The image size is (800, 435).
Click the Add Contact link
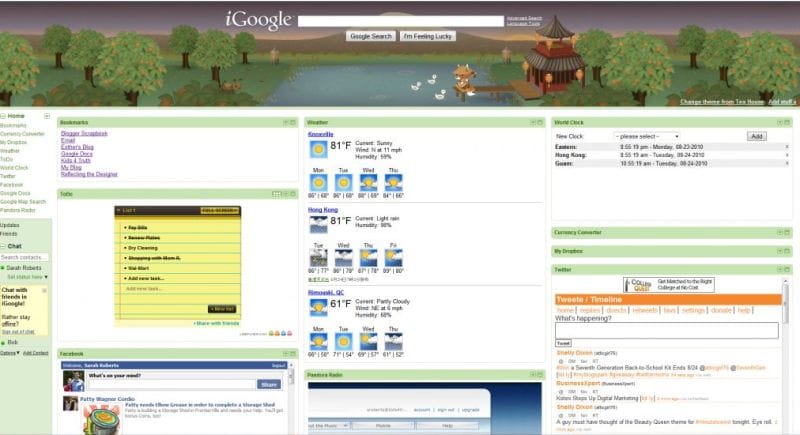pyautogui.click(x=35, y=353)
